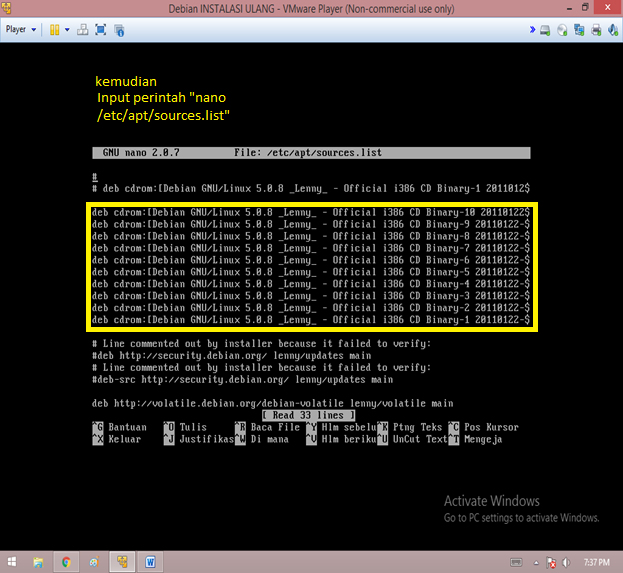The height and width of the screenshot is (573, 623).
Task: Open Paint from the taskbar
Action: [94, 562]
